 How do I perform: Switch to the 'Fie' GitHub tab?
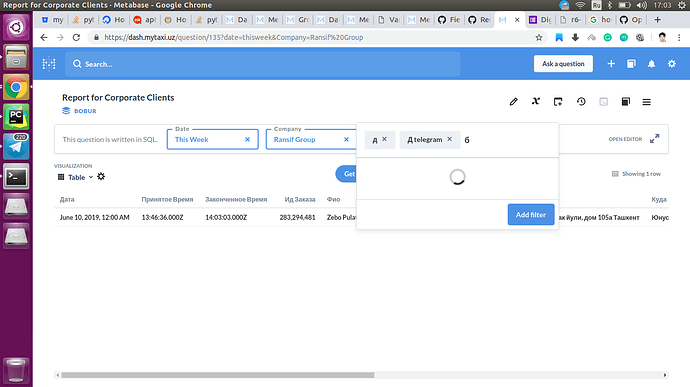point(449,20)
